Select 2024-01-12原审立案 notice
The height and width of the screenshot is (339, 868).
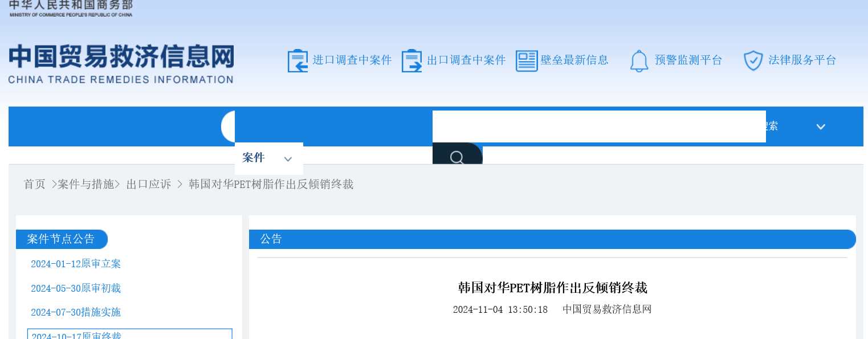(76, 264)
